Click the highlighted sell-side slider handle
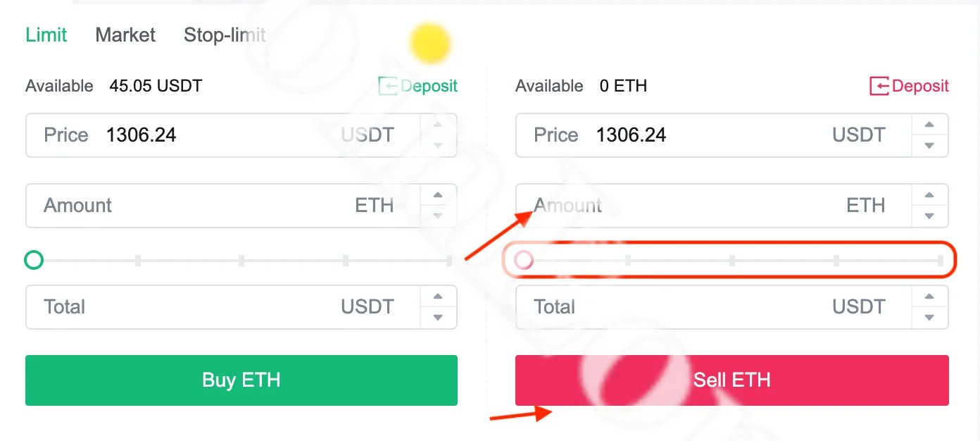980x441 pixels. pos(524,260)
